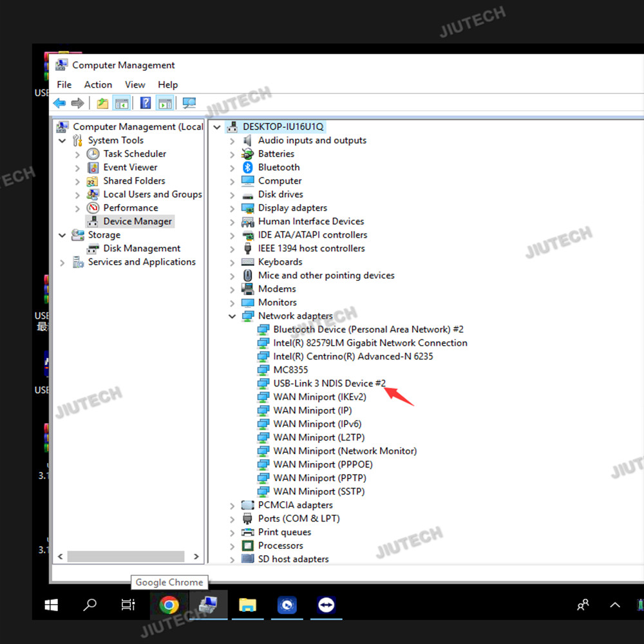The width and height of the screenshot is (644, 644).
Task: Open Google Chrome from the taskbar
Action: 169,605
